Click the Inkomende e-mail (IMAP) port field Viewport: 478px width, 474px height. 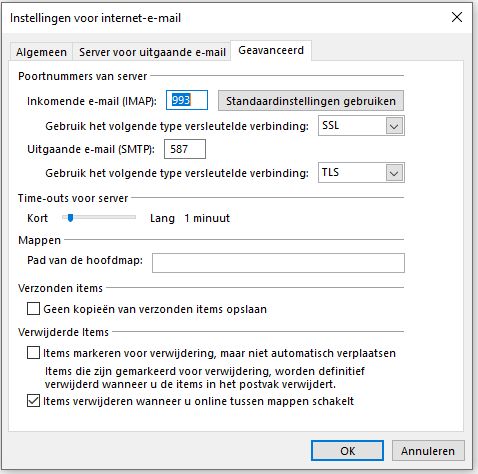coord(187,100)
